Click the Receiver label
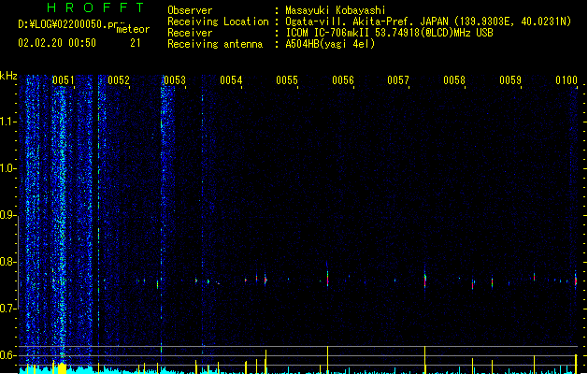The height and width of the screenshot is (374, 588). (190, 33)
